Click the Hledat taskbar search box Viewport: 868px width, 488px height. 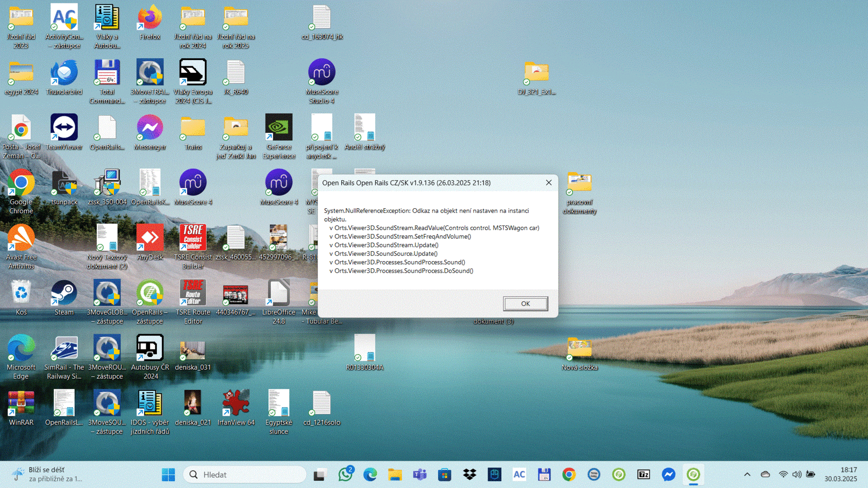pyautogui.click(x=245, y=475)
